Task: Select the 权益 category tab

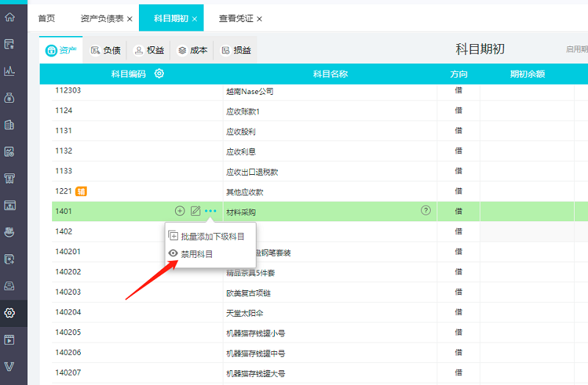Action: tap(149, 50)
